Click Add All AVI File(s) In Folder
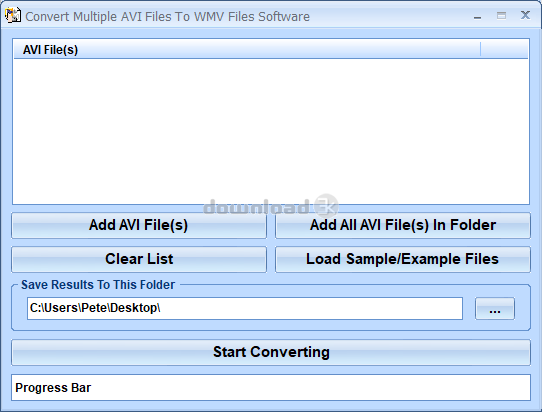 [x=403, y=225]
